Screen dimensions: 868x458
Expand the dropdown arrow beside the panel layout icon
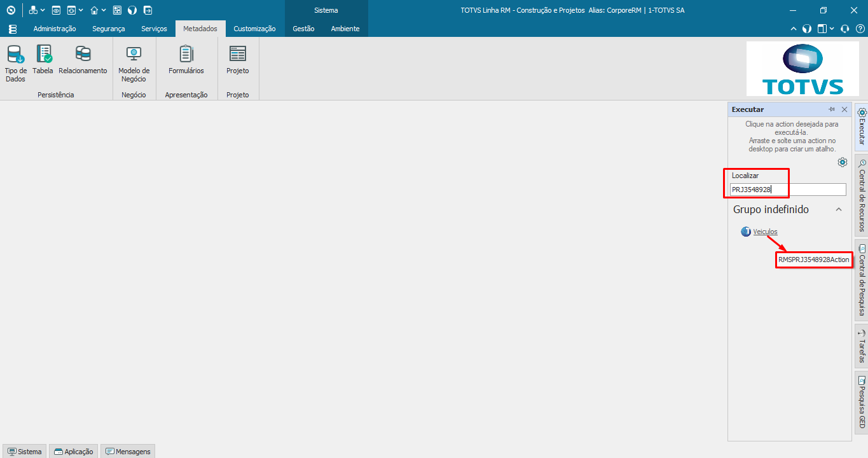point(832,29)
